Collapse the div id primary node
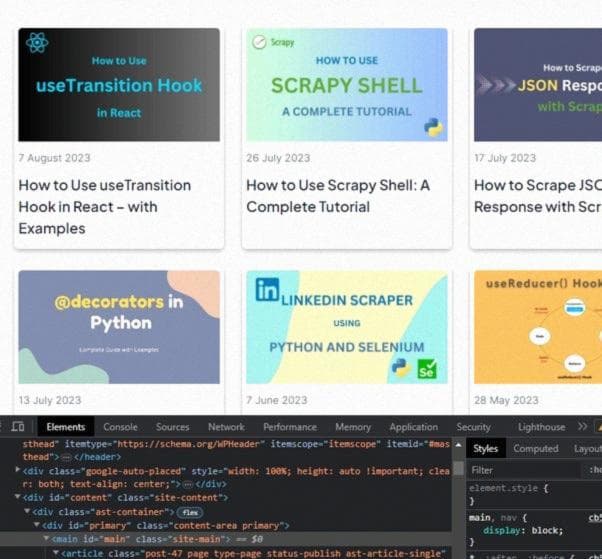 [x=36, y=524]
